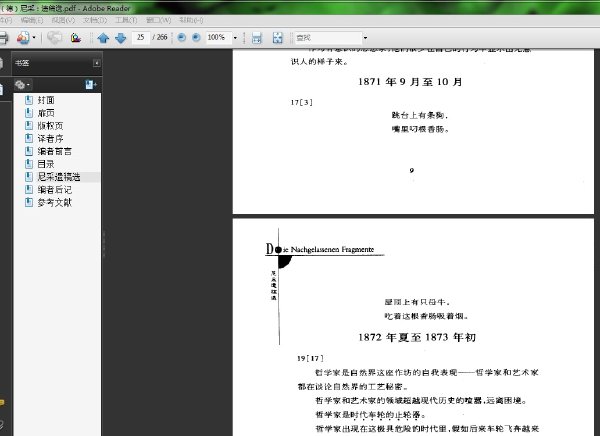This screenshot has height=436, width=600.
Task: Select the 参考文献 bookmark
Action: click(x=54, y=202)
